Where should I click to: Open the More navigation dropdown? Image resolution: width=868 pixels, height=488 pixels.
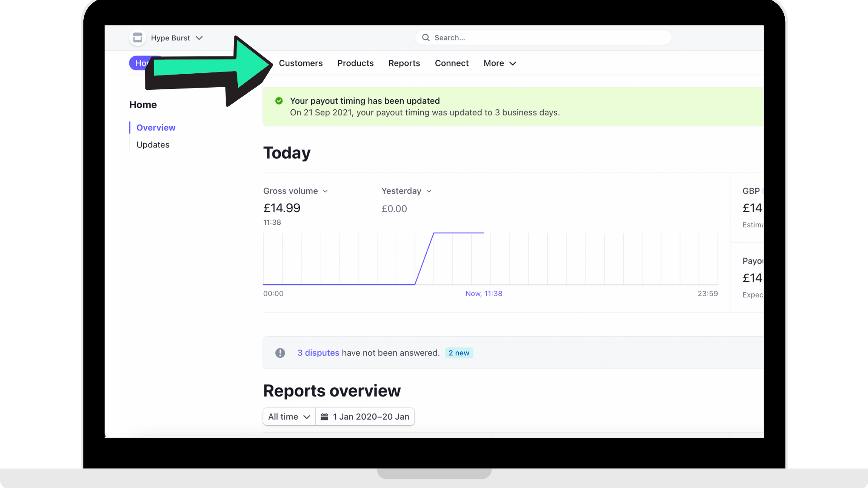(x=500, y=63)
